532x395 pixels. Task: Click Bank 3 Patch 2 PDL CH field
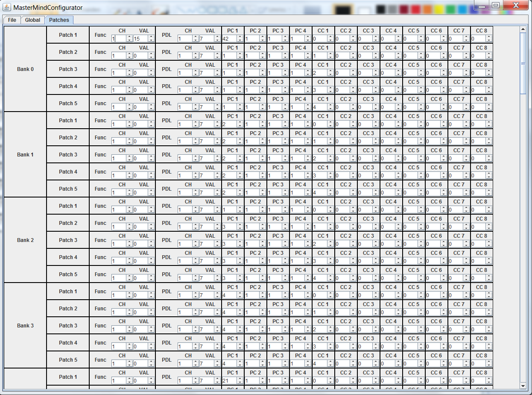(185, 312)
